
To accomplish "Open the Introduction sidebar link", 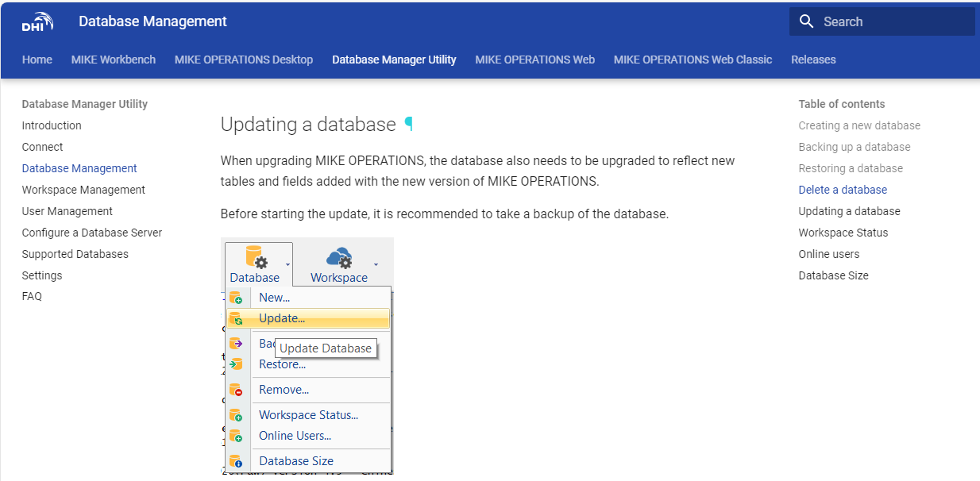I will 52,125.
